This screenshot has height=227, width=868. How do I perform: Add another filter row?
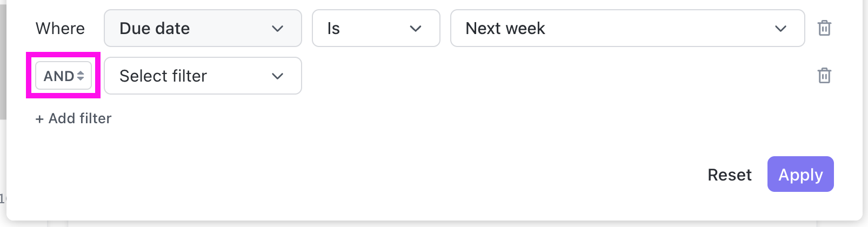(74, 118)
